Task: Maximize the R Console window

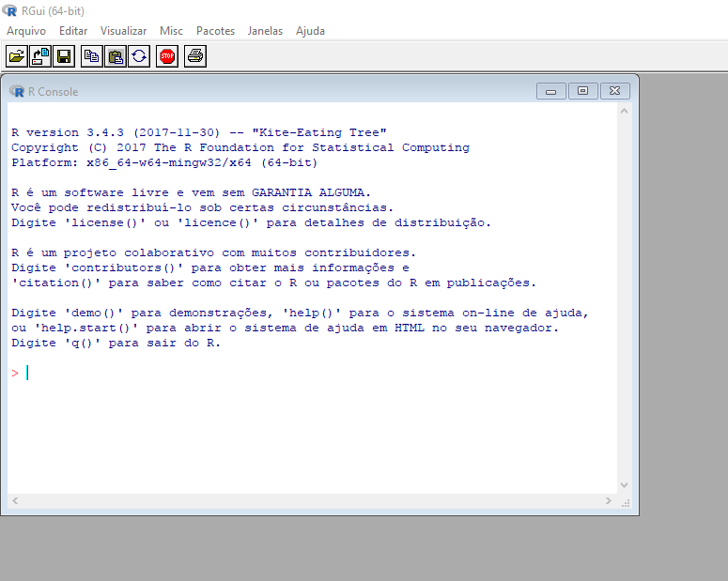Action: (x=582, y=91)
